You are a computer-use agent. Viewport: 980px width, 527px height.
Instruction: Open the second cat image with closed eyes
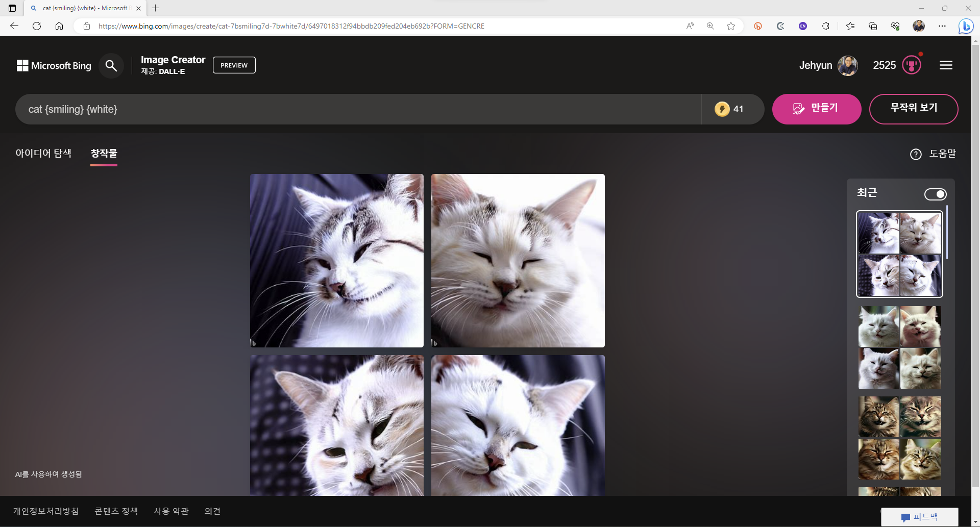click(x=518, y=261)
